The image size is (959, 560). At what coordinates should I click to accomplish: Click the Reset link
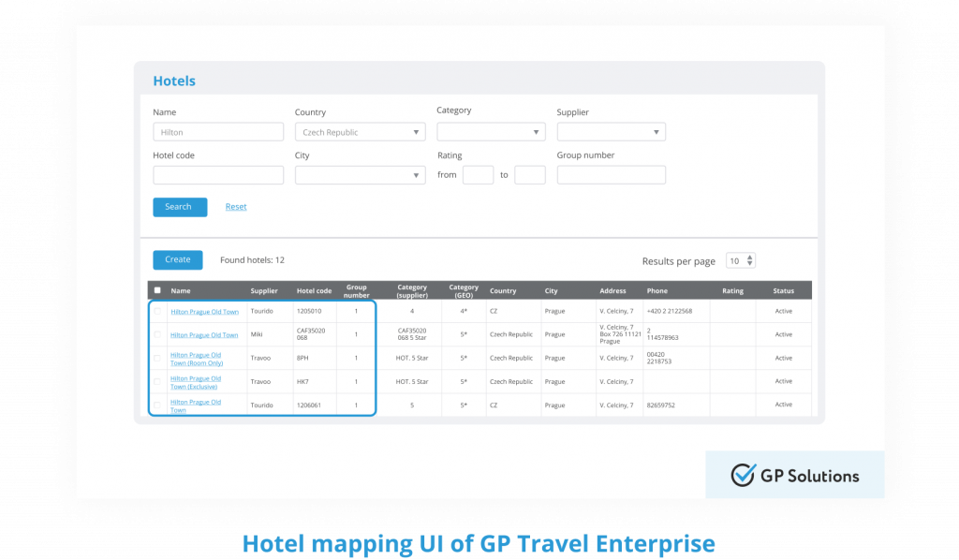coord(235,206)
